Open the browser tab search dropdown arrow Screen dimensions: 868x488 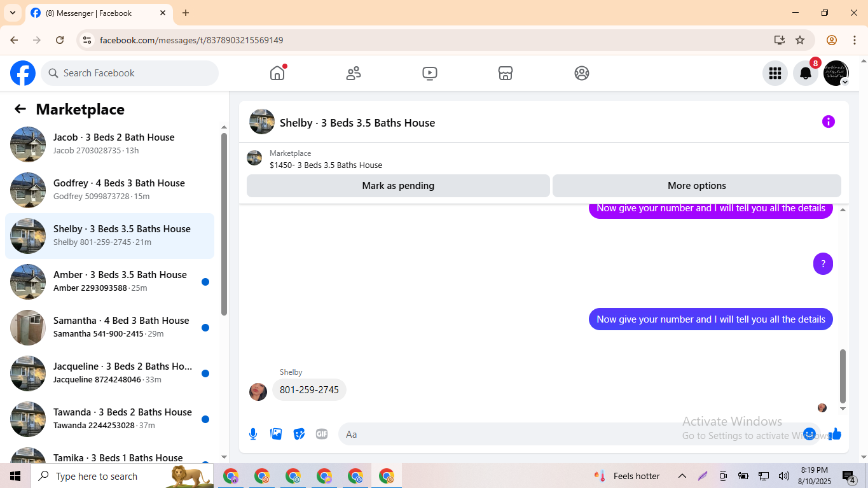[x=12, y=13]
